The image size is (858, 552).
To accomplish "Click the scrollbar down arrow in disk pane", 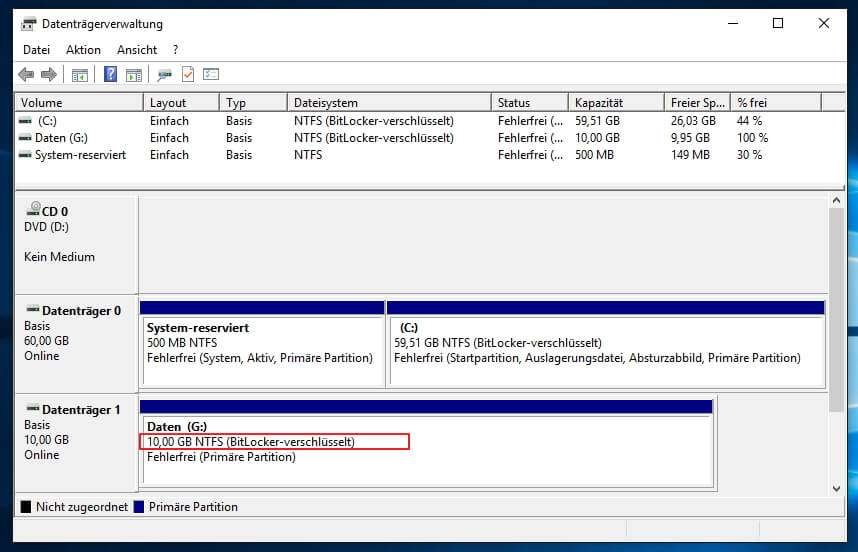I will [836, 489].
